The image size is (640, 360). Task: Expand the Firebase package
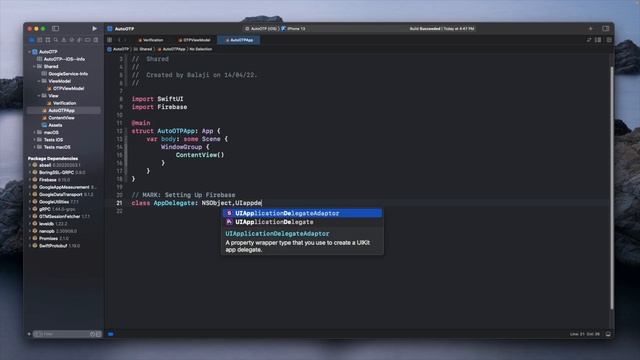pos(29,180)
